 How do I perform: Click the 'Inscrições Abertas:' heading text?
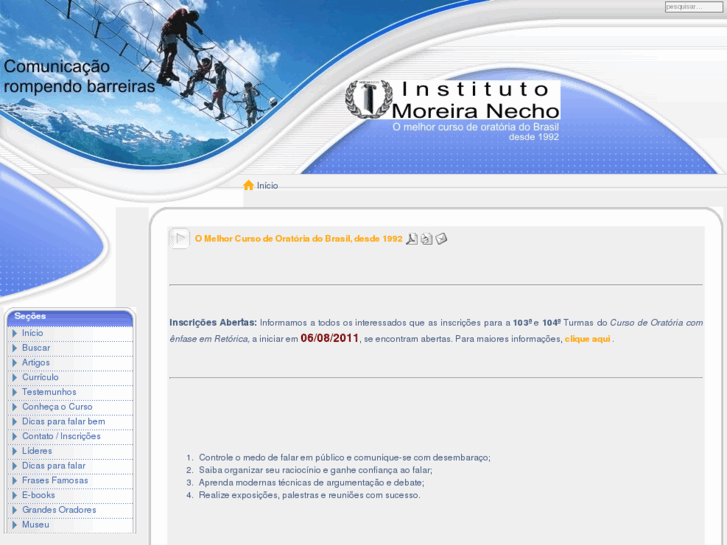click(213, 322)
